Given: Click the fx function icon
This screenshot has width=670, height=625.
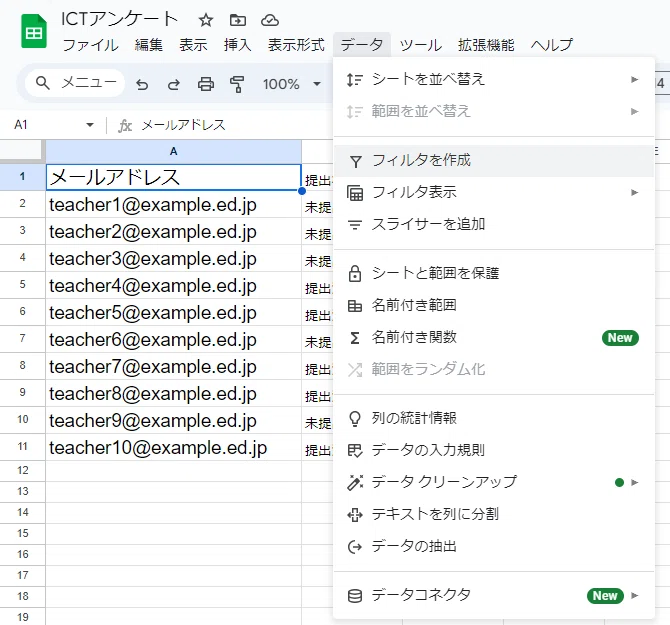Looking at the screenshot, I should tap(125, 125).
